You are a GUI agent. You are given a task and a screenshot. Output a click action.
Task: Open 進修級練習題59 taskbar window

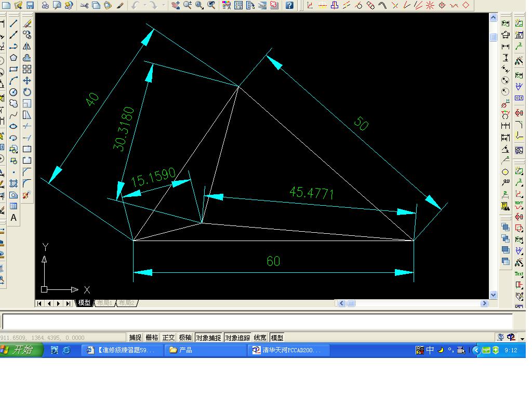tap(122, 350)
